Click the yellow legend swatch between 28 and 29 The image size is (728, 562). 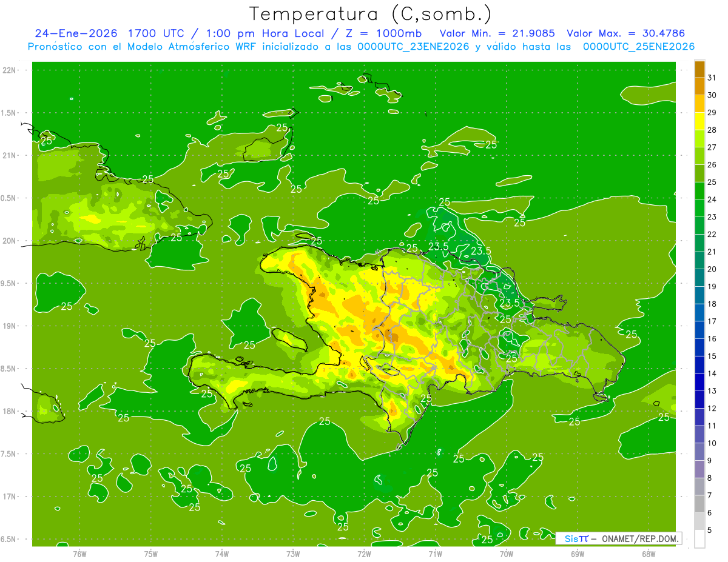point(699,121)
